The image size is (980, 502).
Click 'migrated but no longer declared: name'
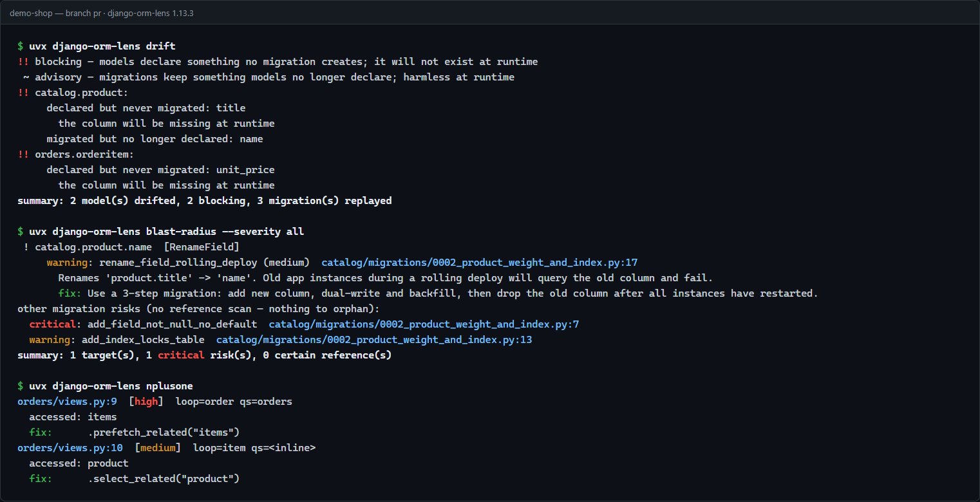click(x=155, y=139)
